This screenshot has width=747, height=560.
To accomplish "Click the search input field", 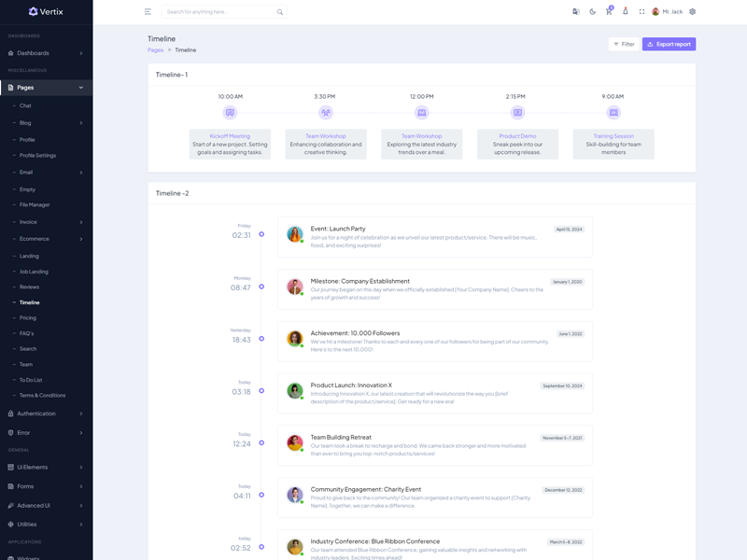I will tap(219, 12).
